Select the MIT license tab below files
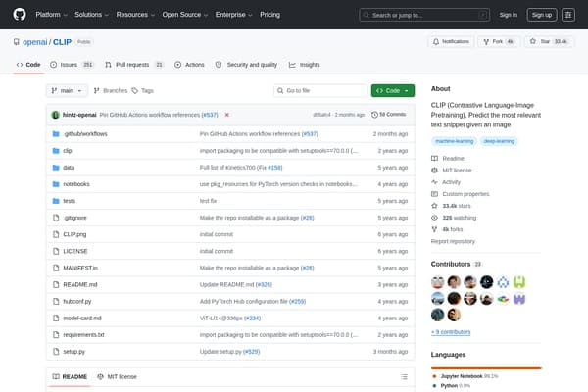Image resolution: width=588 pixels, height=392 pixels. pyautogui.click(x=117, y=376)
